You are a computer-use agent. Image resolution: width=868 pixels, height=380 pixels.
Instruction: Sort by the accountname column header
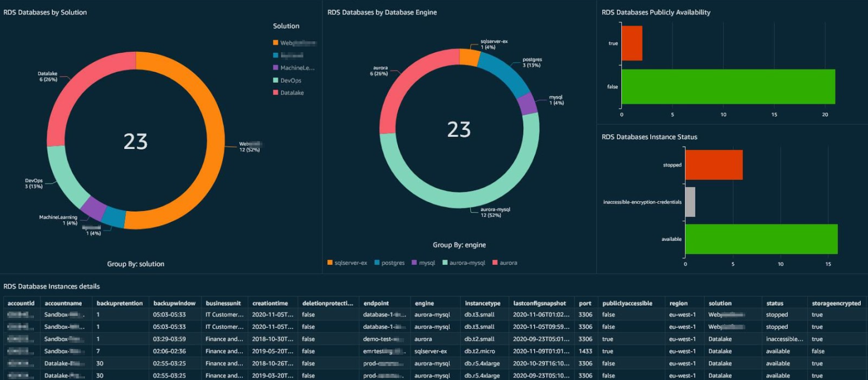(x=63, y=303)
